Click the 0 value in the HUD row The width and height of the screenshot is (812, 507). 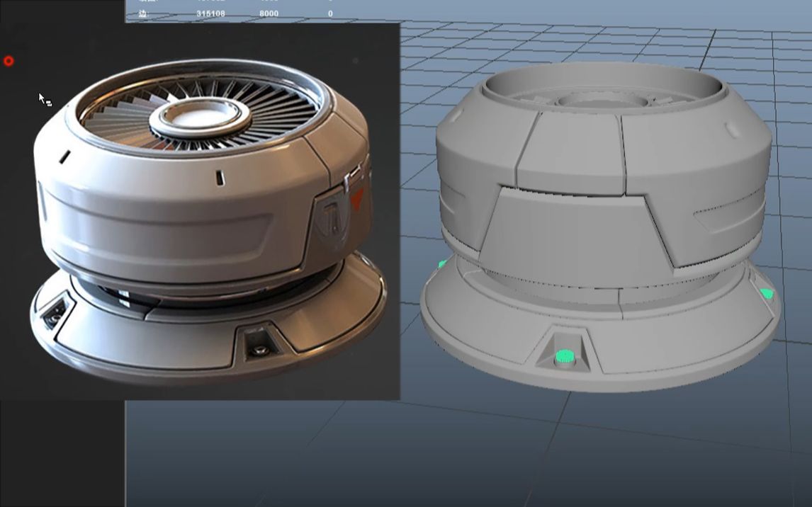331,12
